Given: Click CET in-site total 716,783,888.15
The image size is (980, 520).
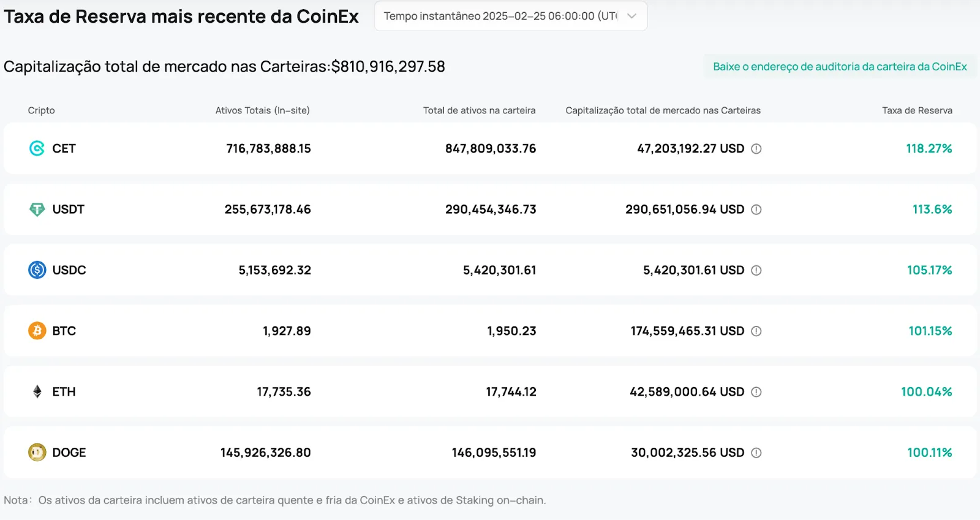Looking at the screenshot, I should coord(268,148).
